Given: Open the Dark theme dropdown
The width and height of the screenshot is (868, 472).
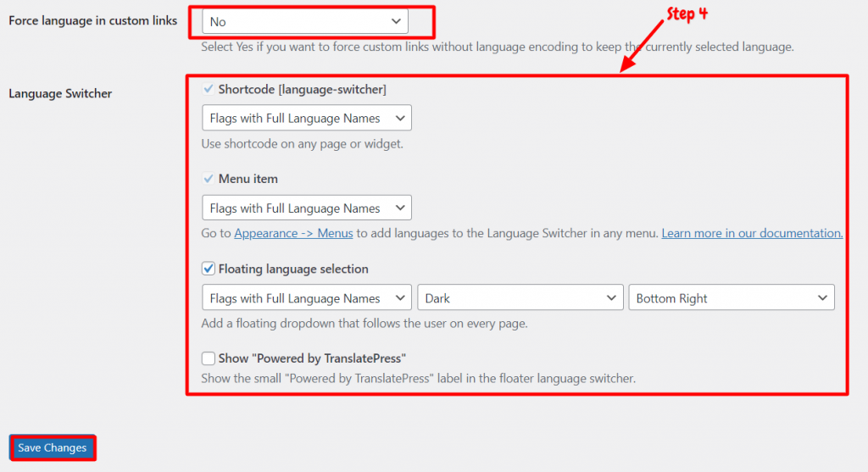Looking at the screenshot, I should pyautogui.click(x=520, y=297).
